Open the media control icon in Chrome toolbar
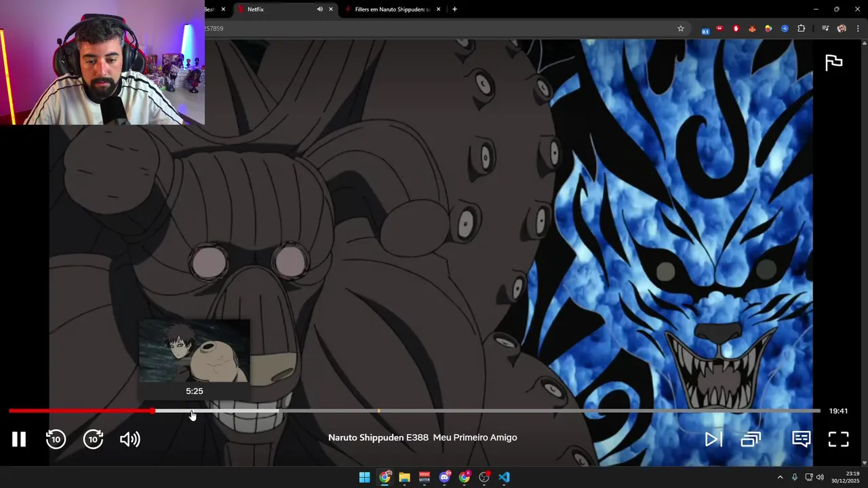The height and width of the screenshot is (488, 868). (x=825, y=28)
